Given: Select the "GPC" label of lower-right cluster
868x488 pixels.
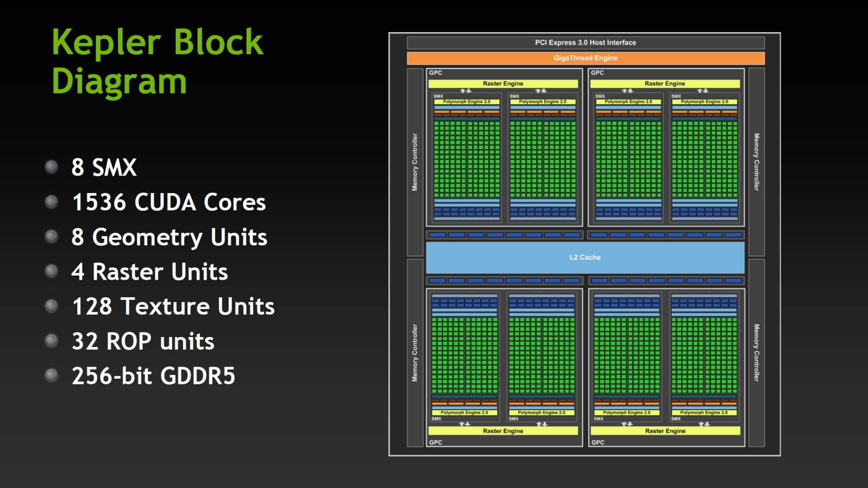Looking at the screenshot, I should click(598, 442).
